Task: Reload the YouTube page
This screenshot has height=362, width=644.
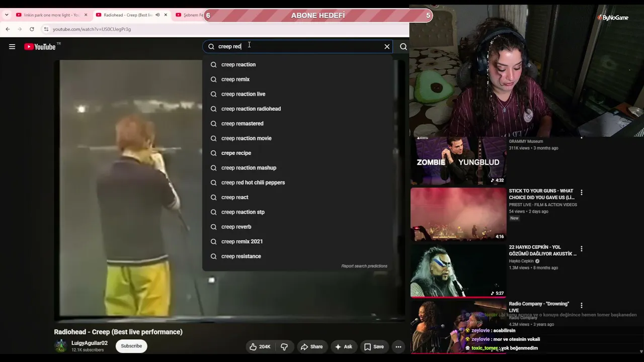Action: (x=32, y=29)
